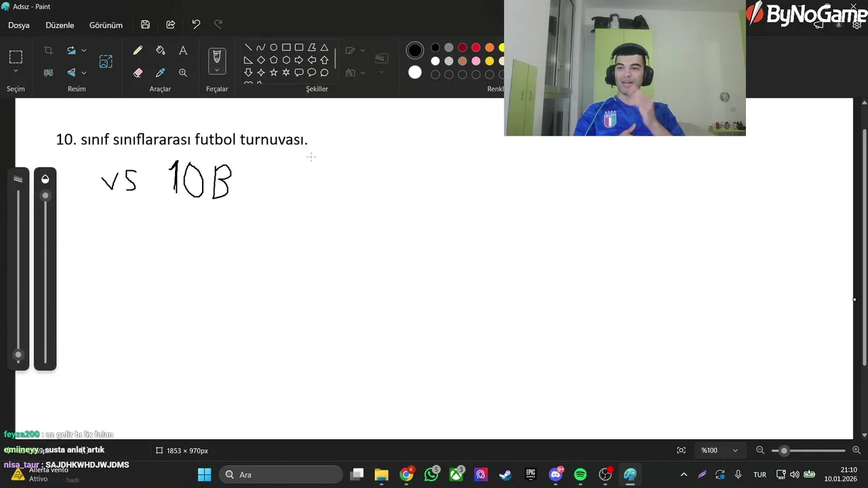
Task: Open the Düzenle menu
Action: [60, 25]
